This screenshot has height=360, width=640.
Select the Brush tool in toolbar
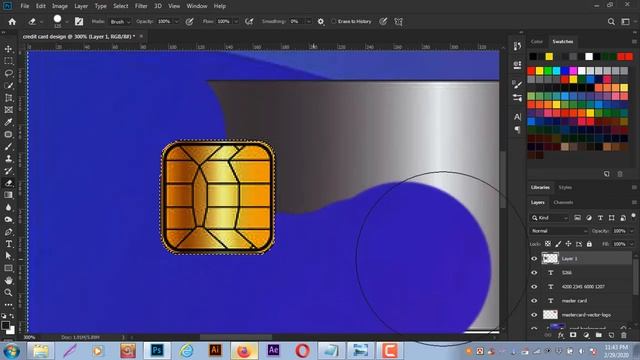[8, 147]
